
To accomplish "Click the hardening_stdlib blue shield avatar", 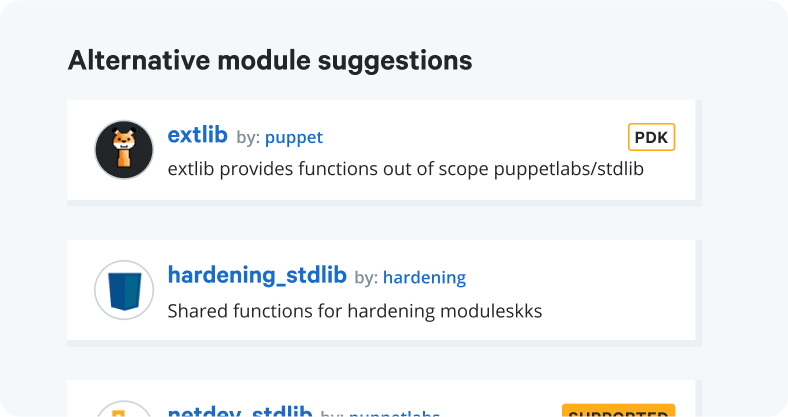I will pyautogui.click(x=123, y=290).
